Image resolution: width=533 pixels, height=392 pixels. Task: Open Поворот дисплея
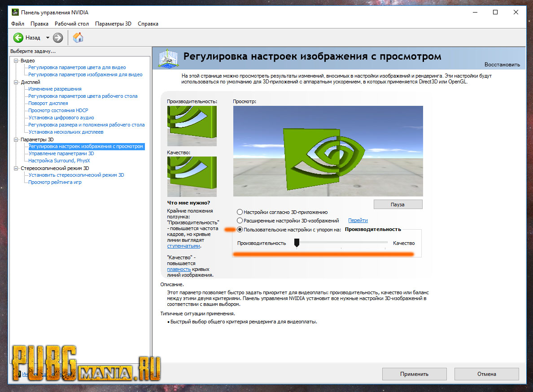coord(48,103)
